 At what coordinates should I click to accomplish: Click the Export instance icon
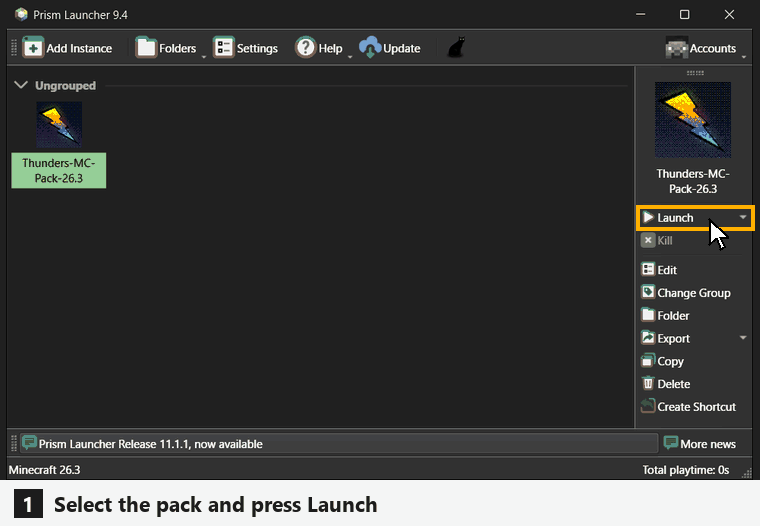pos(648,337)
